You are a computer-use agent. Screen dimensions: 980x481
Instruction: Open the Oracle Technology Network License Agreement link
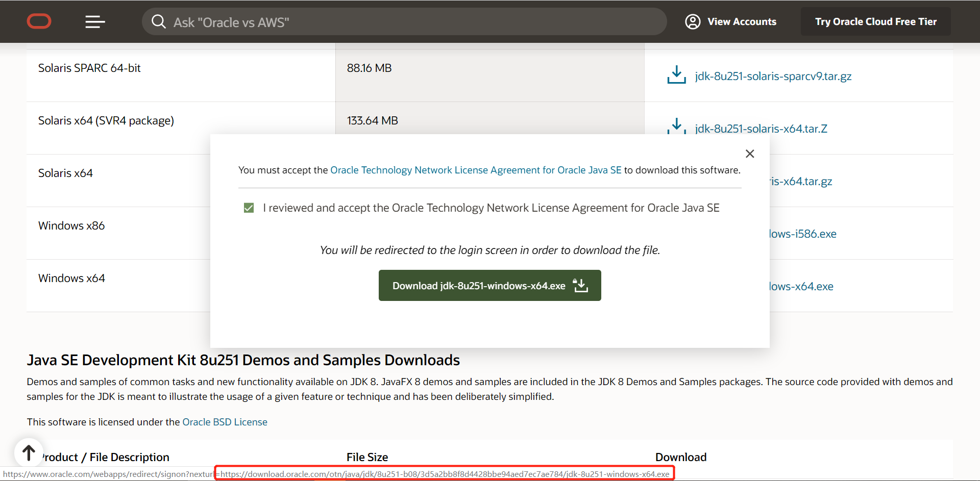click(476, 170)
